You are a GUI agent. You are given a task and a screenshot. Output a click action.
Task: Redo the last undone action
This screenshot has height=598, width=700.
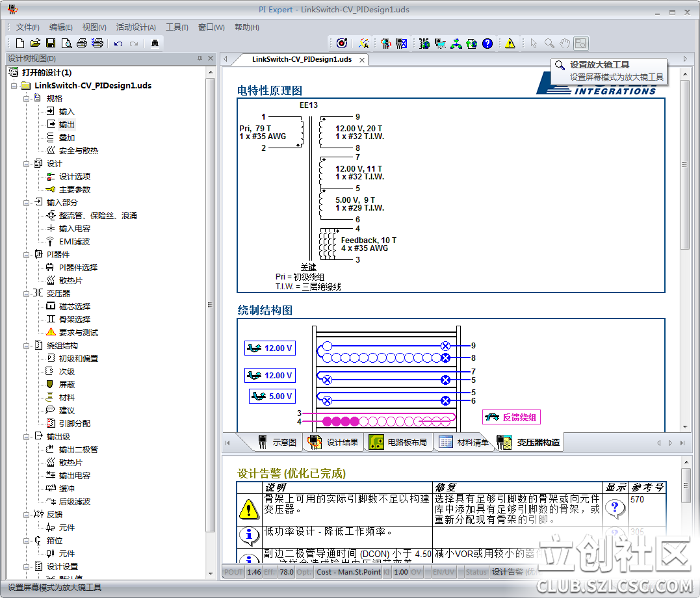(134, 44)
